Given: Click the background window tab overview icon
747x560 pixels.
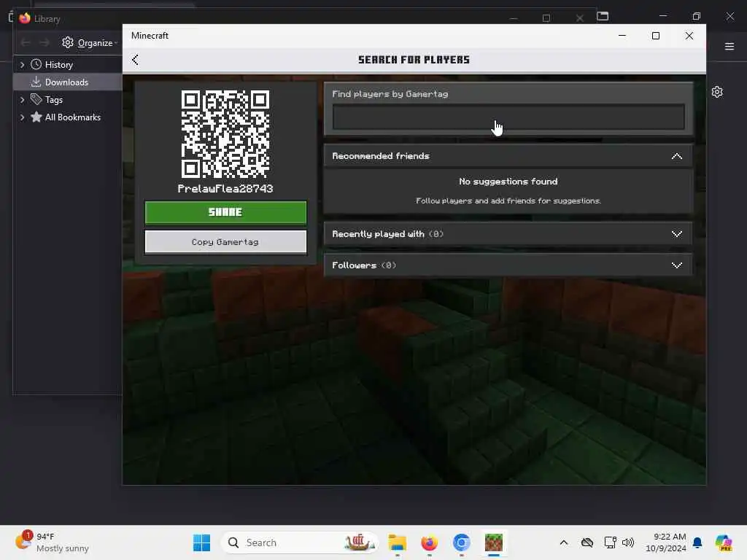Looking at the screenshot, I should (x=603, y=16).
